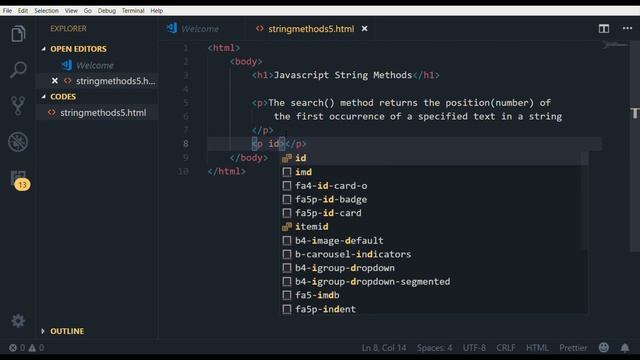This screenshot has width=640, height=360.
Task: Choose the 'itemid' suggestion
Action: pos(434,227)
